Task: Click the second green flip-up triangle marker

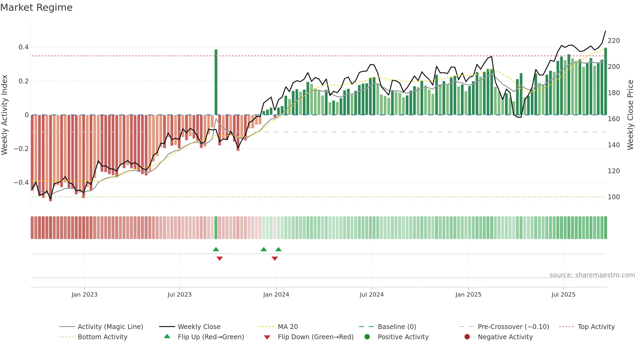Action: 264,249
